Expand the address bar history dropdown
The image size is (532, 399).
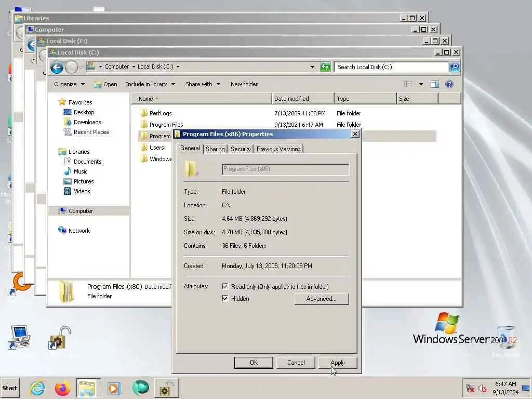312,67
